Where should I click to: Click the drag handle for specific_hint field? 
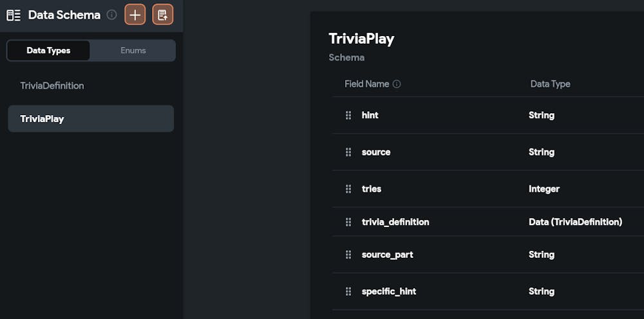tap(348, 291)
